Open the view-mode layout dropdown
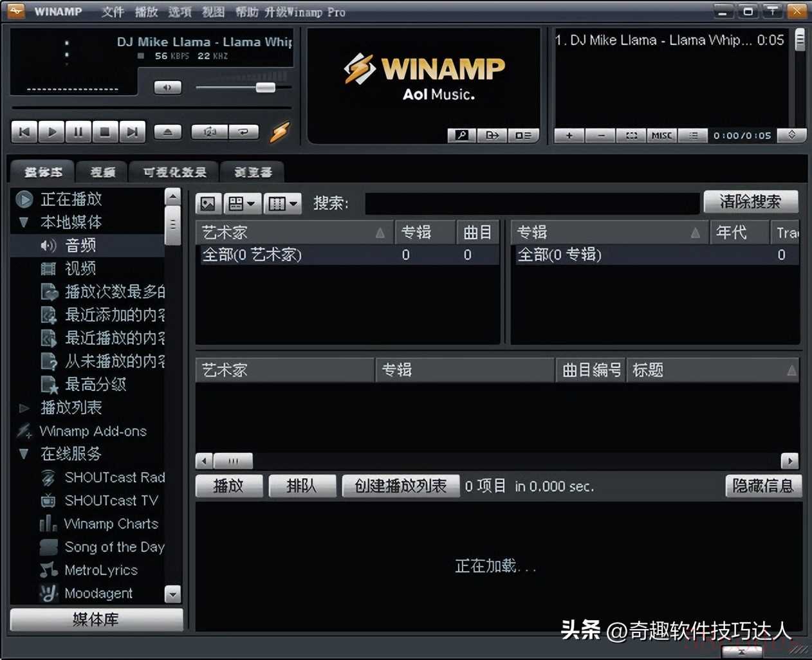Image resolution: width=812 pixels, height=660 pixels. pos(242,204)
